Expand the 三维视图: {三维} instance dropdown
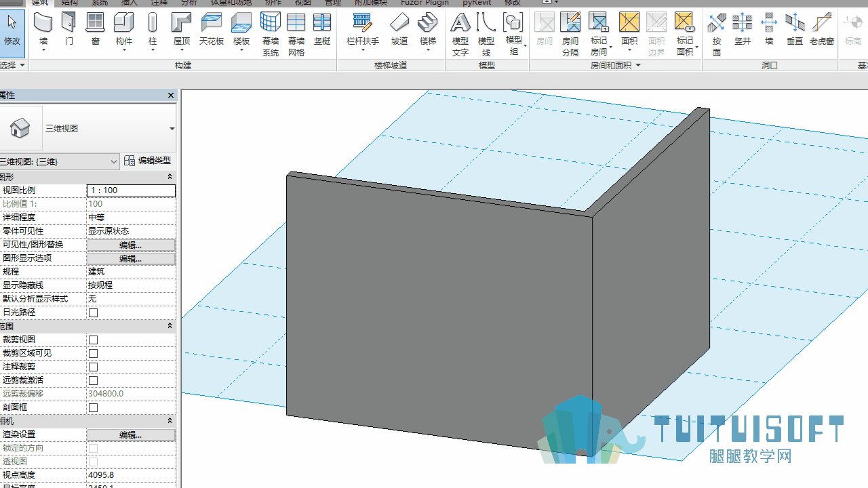 [114, 161]
